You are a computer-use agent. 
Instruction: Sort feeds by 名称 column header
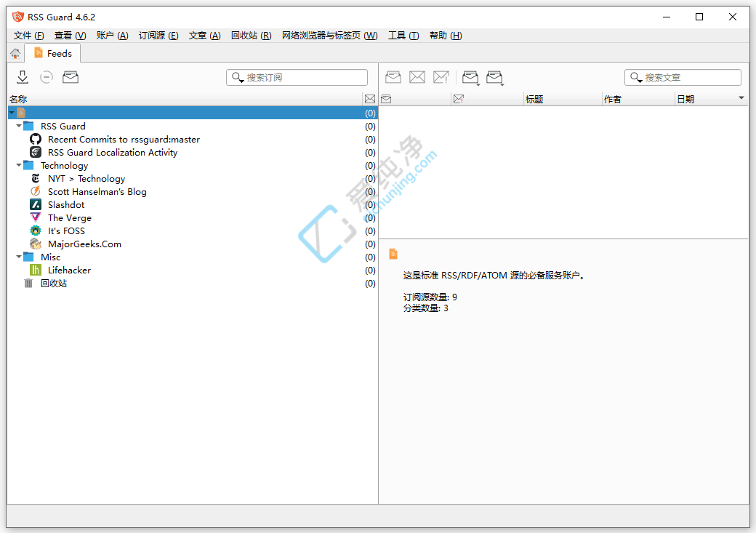tap(185, 99)
